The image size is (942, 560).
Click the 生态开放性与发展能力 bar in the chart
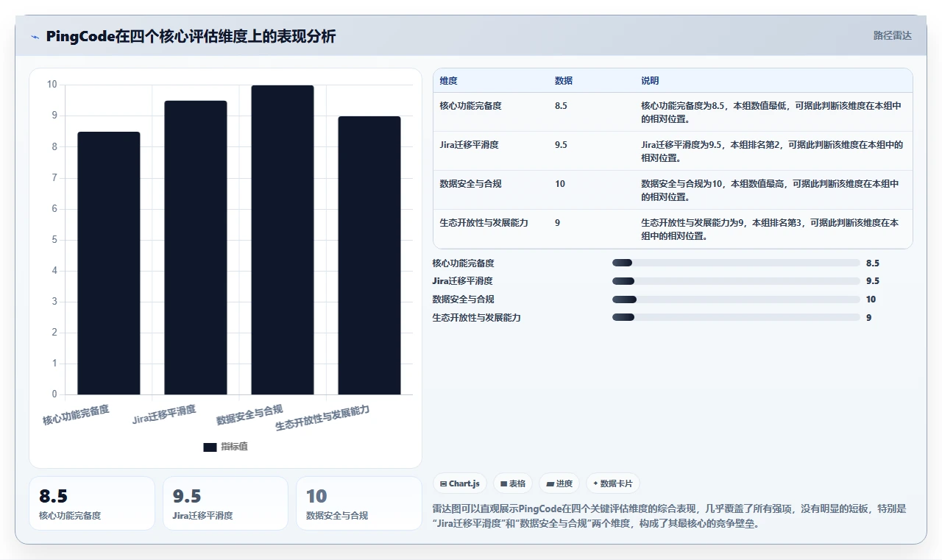point(369,255)
